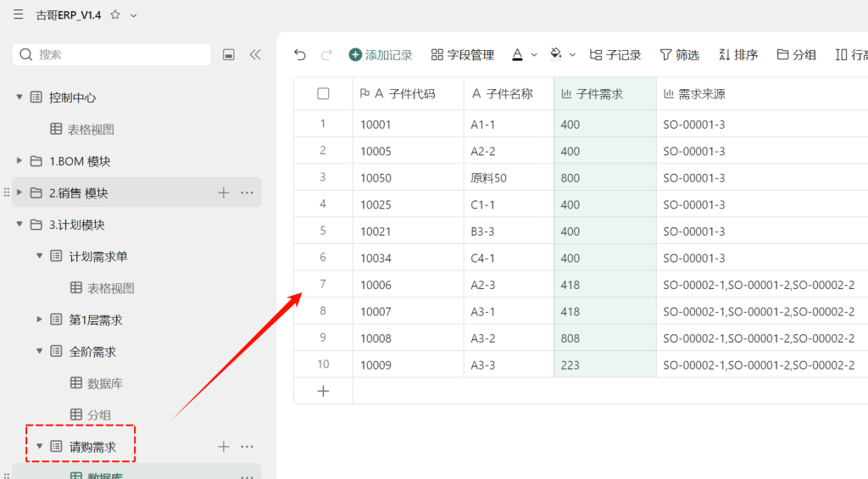The width and height of the screenshot is (868, 479).
Task: Open 筛选 filter
Action: point(680,55)
